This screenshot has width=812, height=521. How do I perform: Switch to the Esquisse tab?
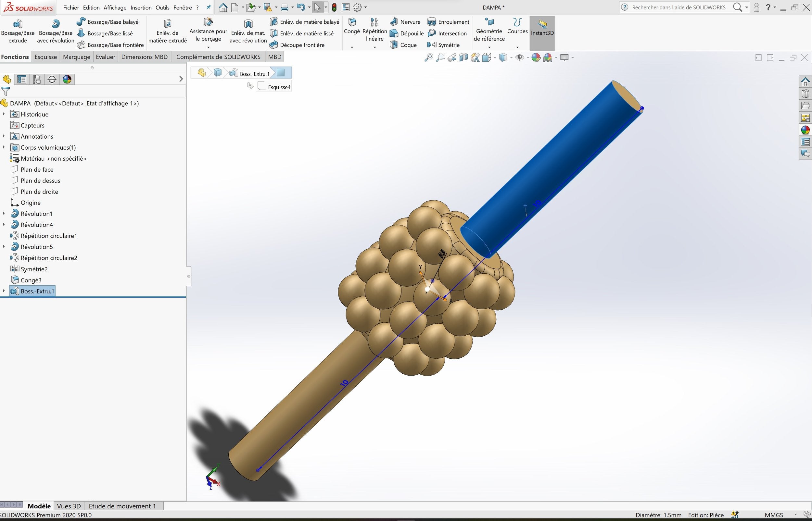(x=46, y=57)
